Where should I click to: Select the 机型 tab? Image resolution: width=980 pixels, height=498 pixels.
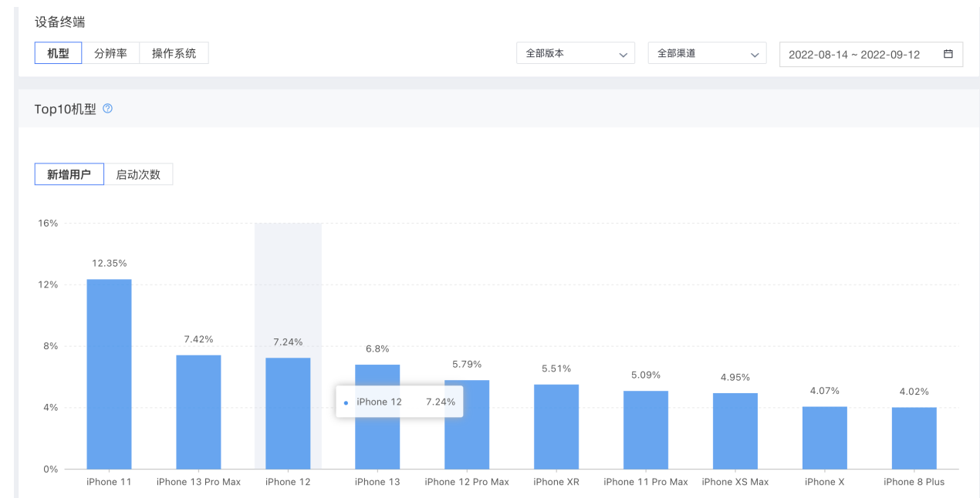point(58,53)
